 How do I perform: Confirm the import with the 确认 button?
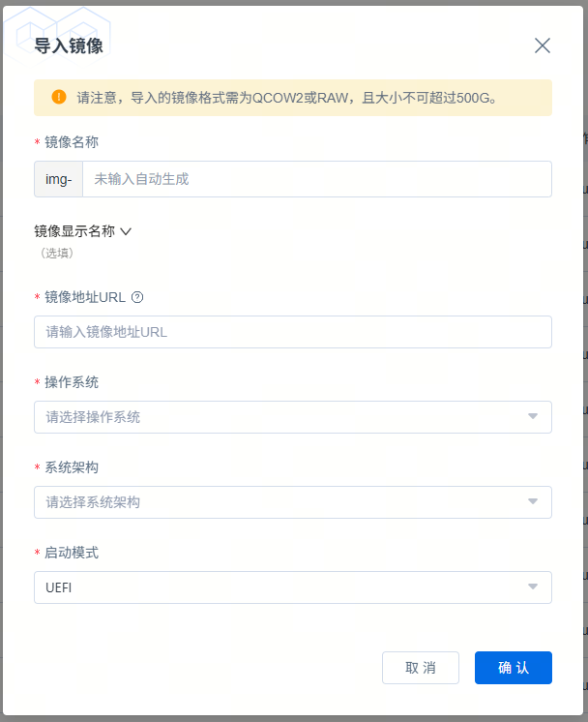(x=513, y=668)
